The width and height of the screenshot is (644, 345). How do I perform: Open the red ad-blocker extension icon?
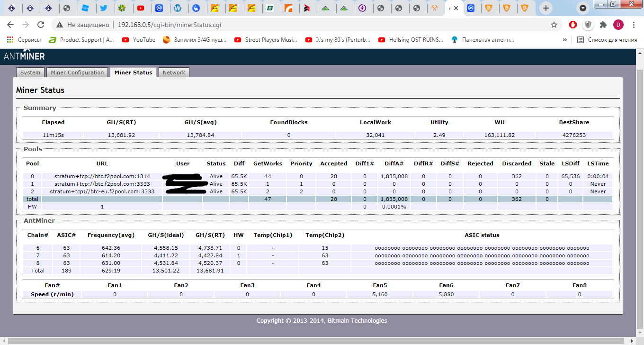point(572,25)
